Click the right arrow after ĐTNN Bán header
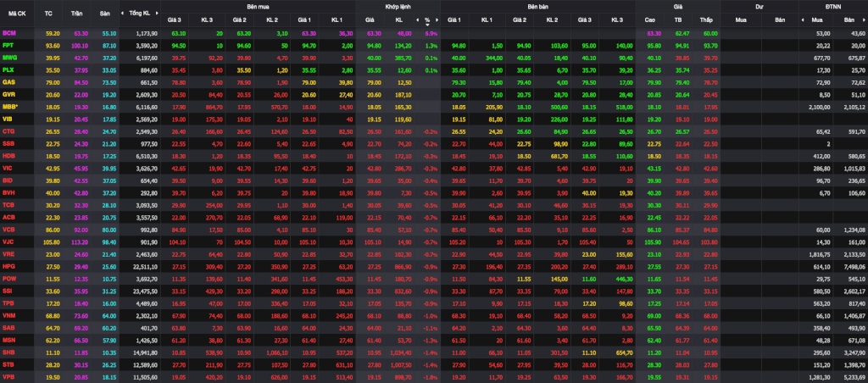868x383 pixels. [865, 20]
